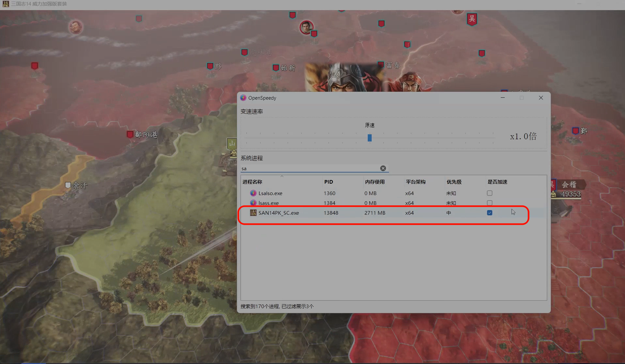Close the OpenSpeedy window
The height and width of the screenshot is (364, 625).
coord(541,98)
